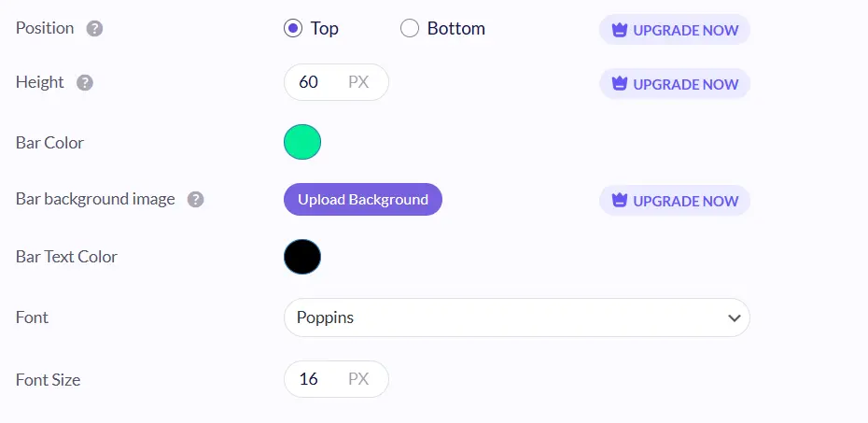Click Upgrade Now text beside Position options
The height and width of the screenshot is (423, 868).
686,30
